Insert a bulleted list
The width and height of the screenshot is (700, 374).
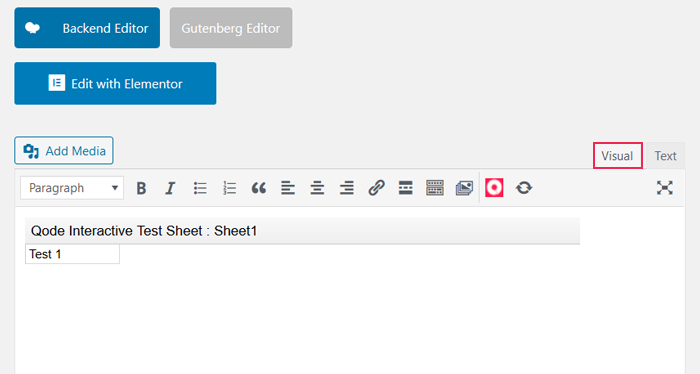(200, 188)
